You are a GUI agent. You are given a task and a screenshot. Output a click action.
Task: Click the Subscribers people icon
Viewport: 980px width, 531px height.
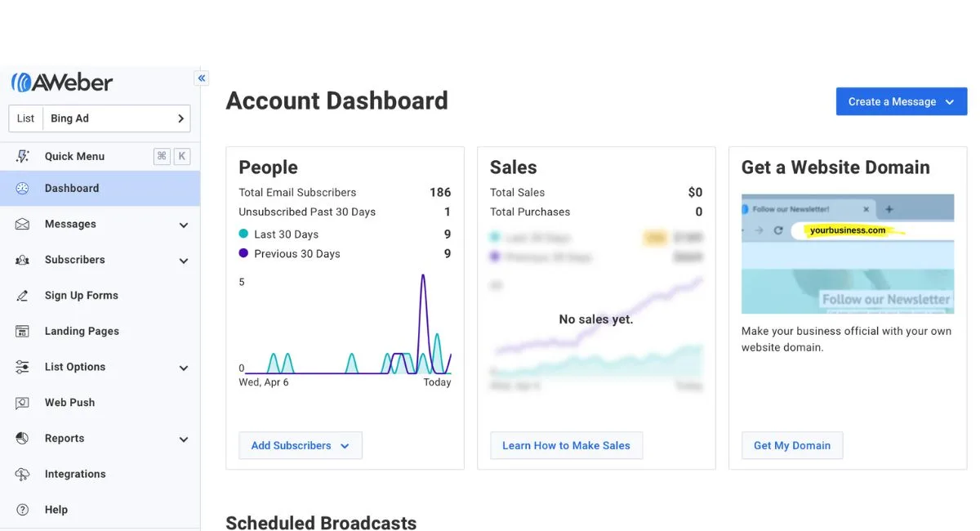[x=22, y=260]
